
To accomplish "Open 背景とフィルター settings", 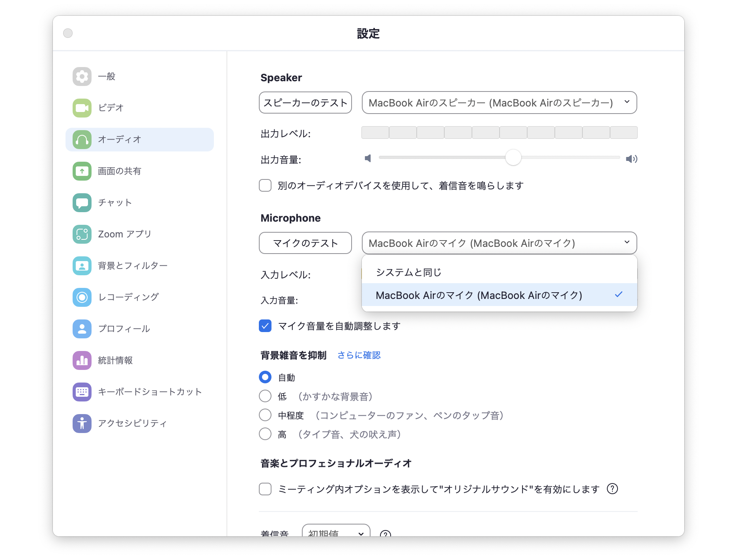I will (x=140, y=266).
